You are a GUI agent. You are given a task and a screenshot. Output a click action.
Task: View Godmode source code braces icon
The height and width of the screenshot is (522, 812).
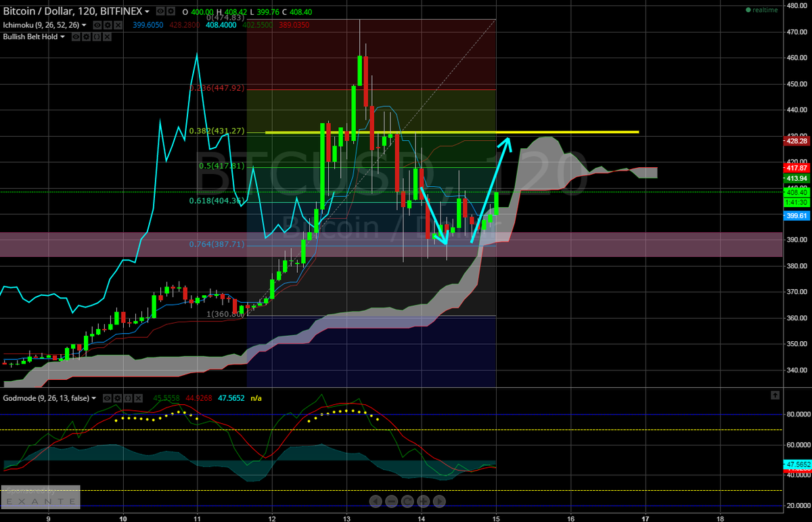point(128,398)
